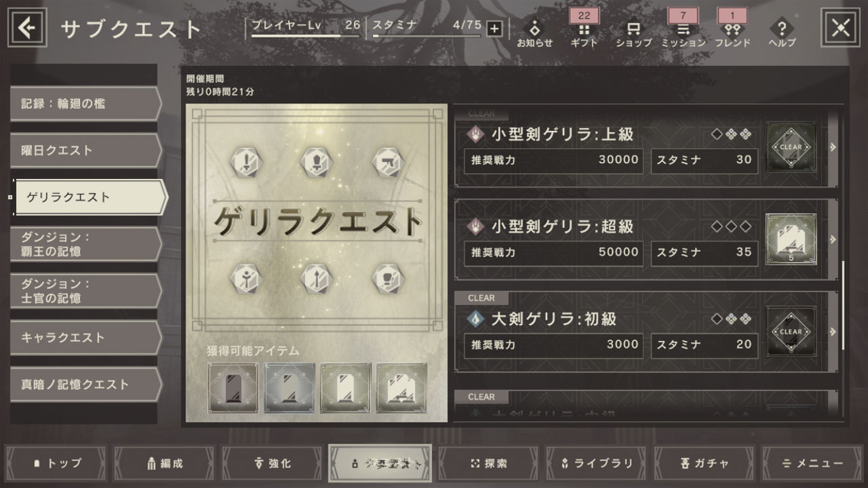Viewport: 868px width, 488px height.
Task: Click the quest list scrollbar
Action: [843, 305]
